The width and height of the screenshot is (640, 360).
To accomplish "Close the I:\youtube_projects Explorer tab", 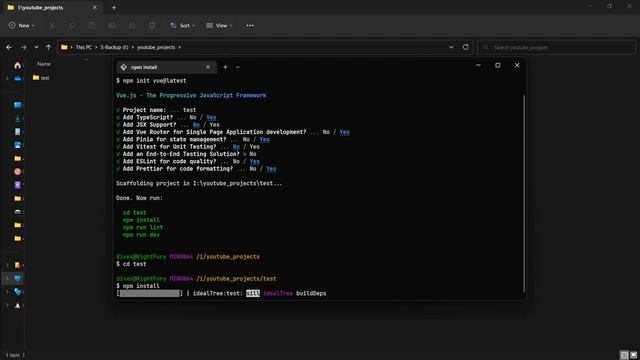I will pos(95,7).
